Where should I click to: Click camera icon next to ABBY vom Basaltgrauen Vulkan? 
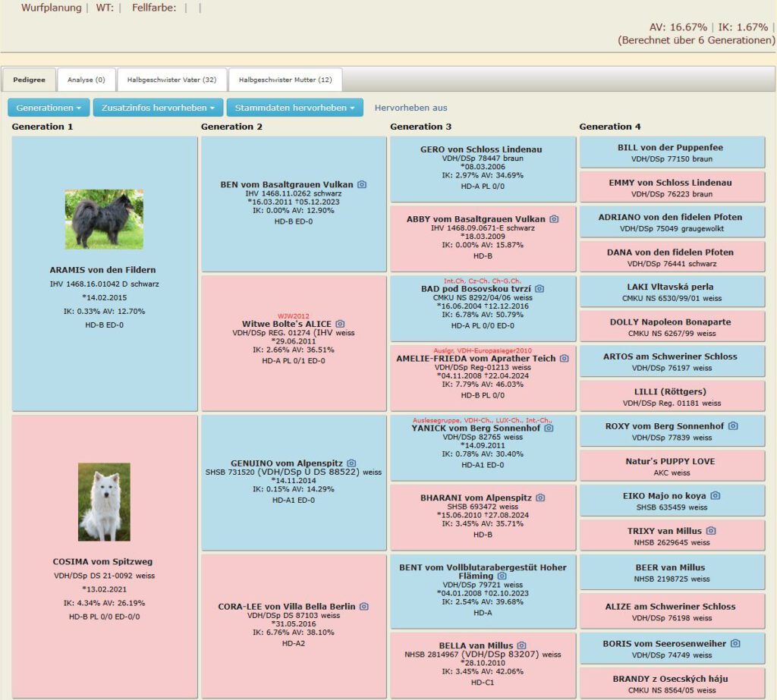pyautogui.click(x=554, y=219)
